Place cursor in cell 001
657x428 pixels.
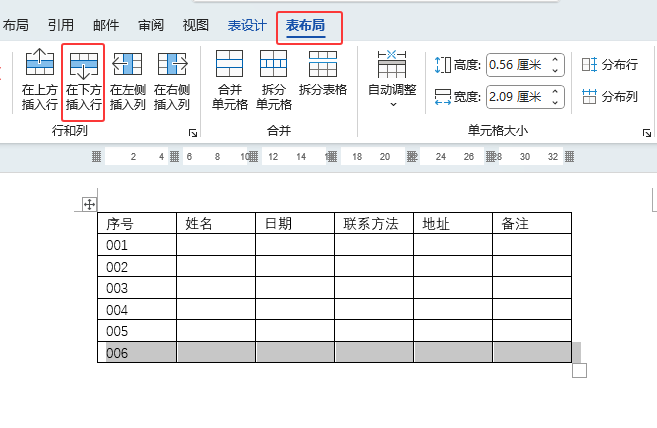(x=137, y=245)
